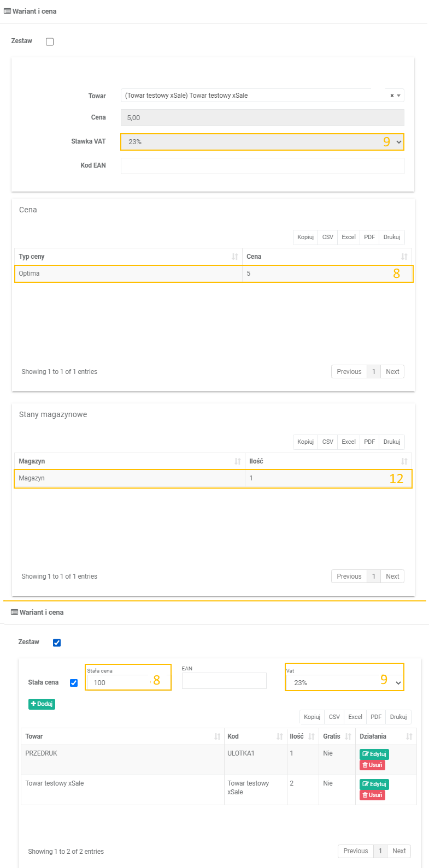The height and width of the screenshot is (868, 429).
Task: Click Usuń for PRZEDRUK row
Action: pyautogui.click(x=372, y=765)
